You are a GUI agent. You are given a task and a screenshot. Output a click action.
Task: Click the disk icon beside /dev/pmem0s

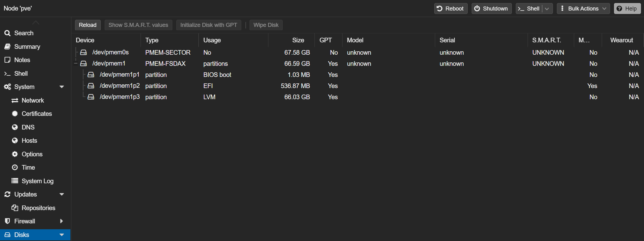click(83, 53)
